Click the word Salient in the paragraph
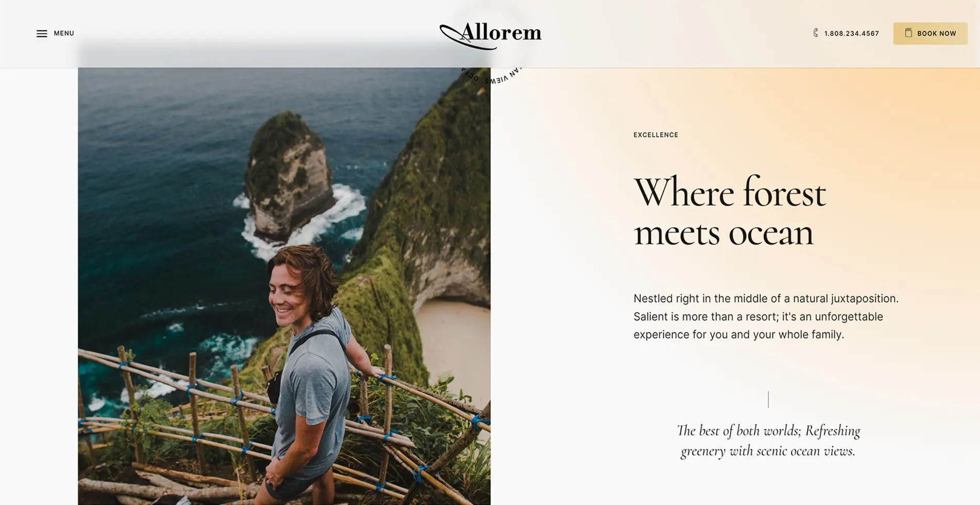 pos(650,316)
